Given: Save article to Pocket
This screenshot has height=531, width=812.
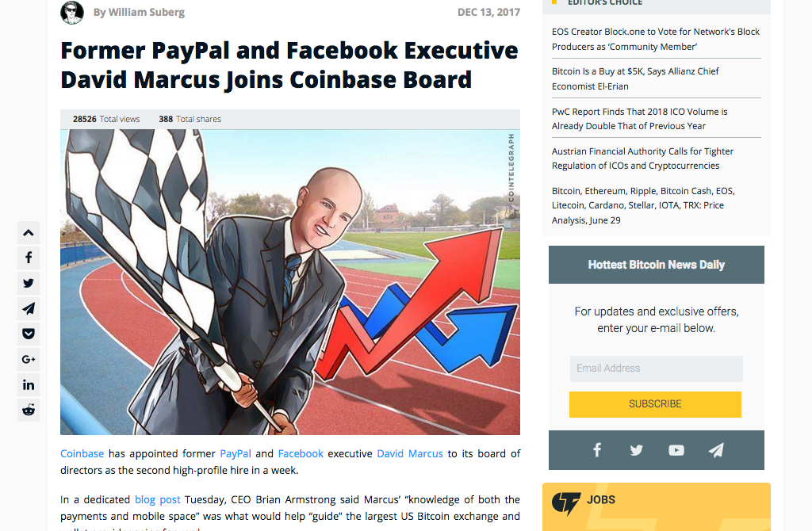Looking at the screenshot, I should 29,334.
